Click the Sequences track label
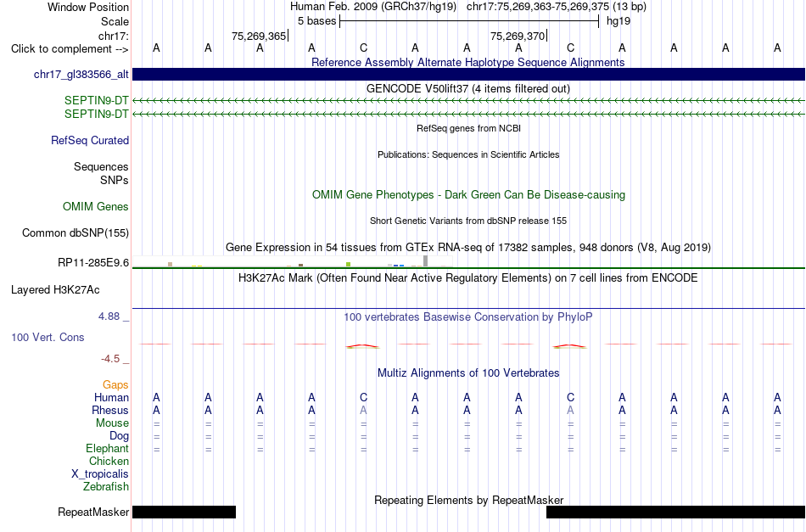This screenshot has height=532, width=806. 101,166
